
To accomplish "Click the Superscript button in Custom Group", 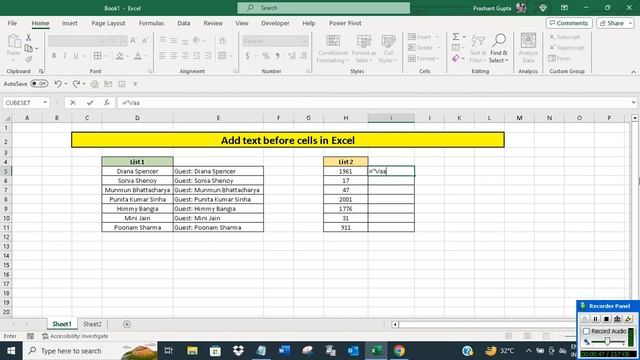I will pos(567,48).
